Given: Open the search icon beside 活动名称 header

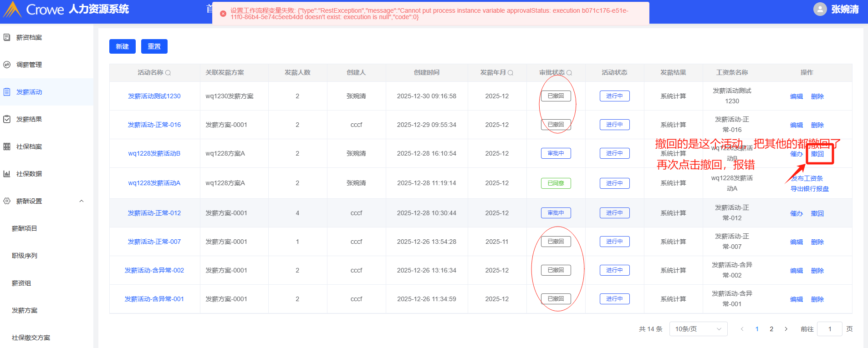Looking at the screenshot, I should coord(168,73).
